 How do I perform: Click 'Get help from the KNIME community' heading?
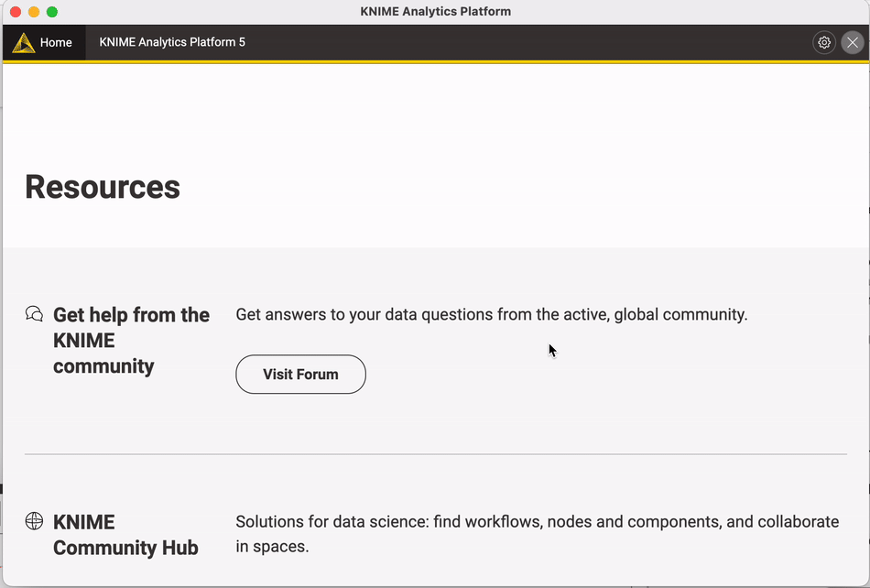coord(132,341)
